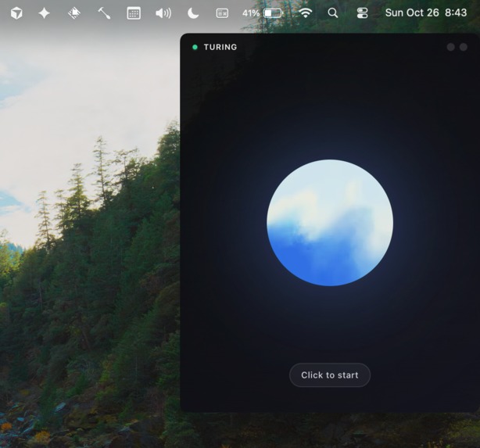Toggle the Focus moon icon in menu bar
The width and height of the screenshot is (480, 448).
[193, 13]
